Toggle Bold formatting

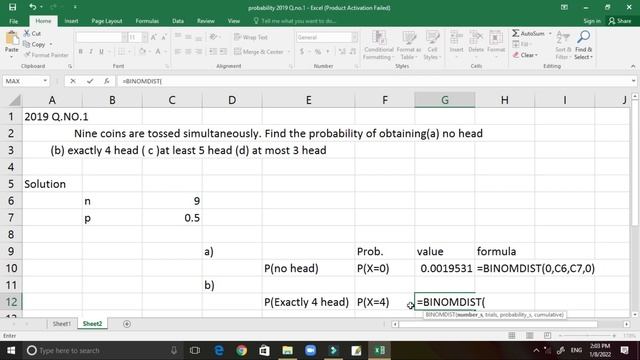(x=80, y=51)
